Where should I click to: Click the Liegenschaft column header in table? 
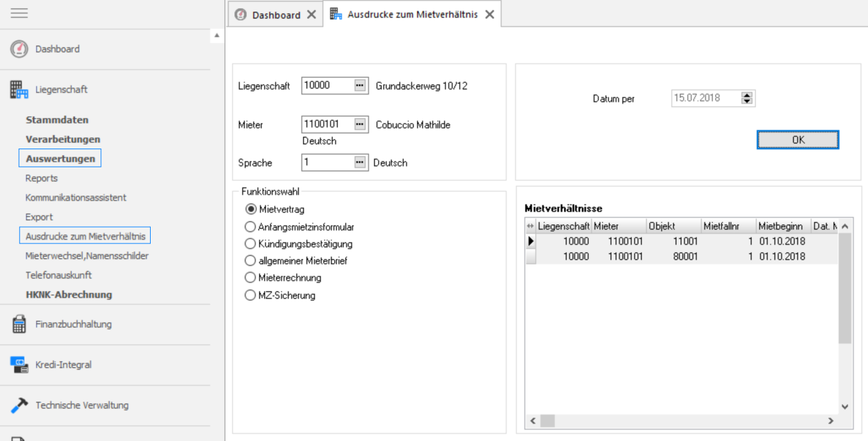pos(564,226)
